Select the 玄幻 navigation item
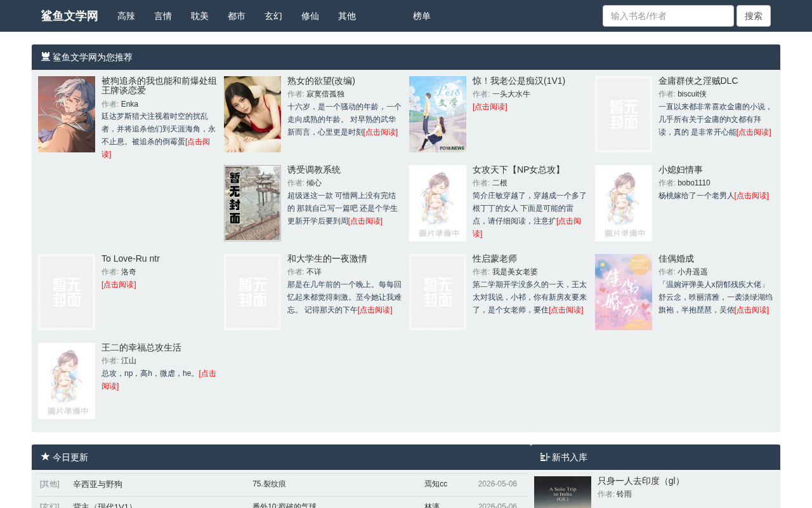The width and height of the screenshot is (812, 508). click(273, 16)
